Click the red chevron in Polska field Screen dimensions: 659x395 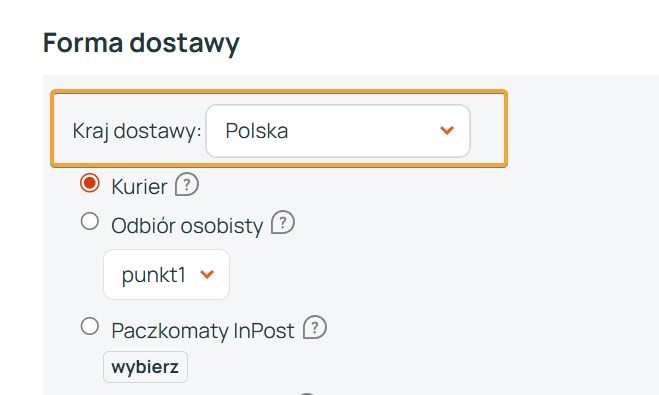pyautogui.click(x=447, y=130)
